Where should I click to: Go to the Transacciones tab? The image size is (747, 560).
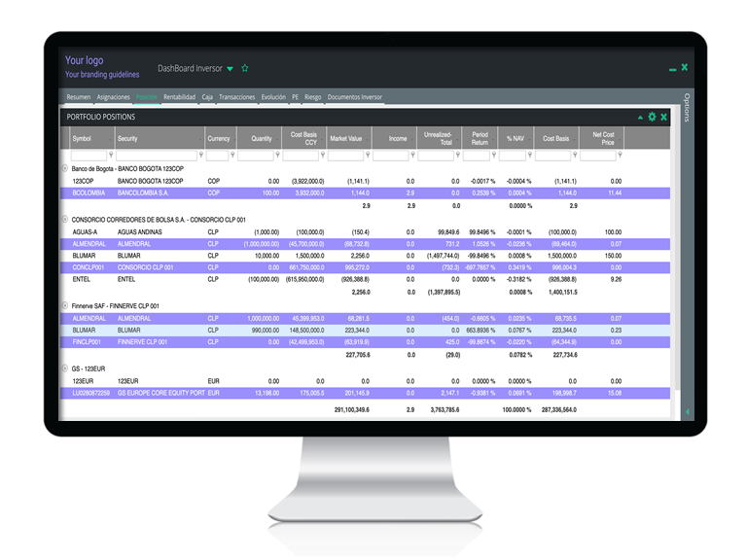[x=236, y=97]
